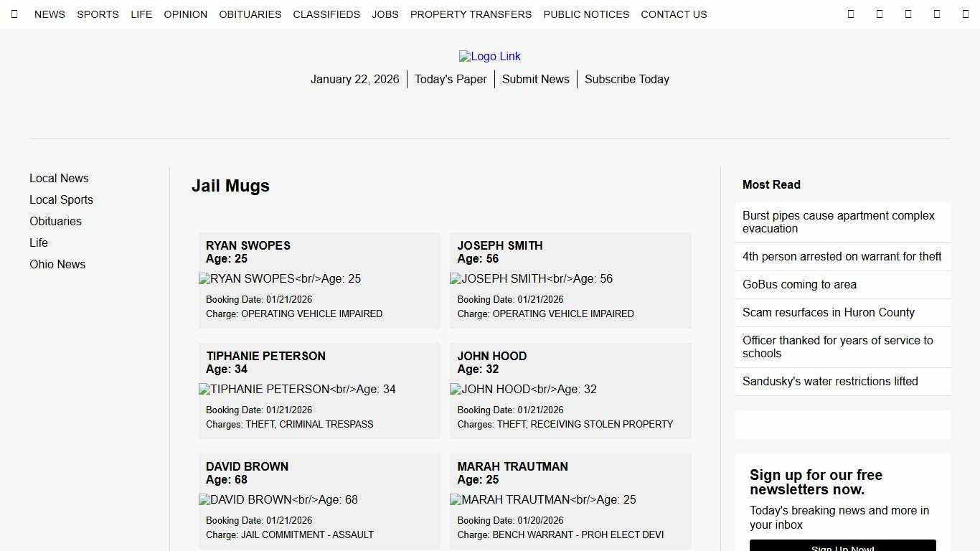Click the icon left of NEWS
The width and height of the screenshot is (980, 551).
coord(14,14)
